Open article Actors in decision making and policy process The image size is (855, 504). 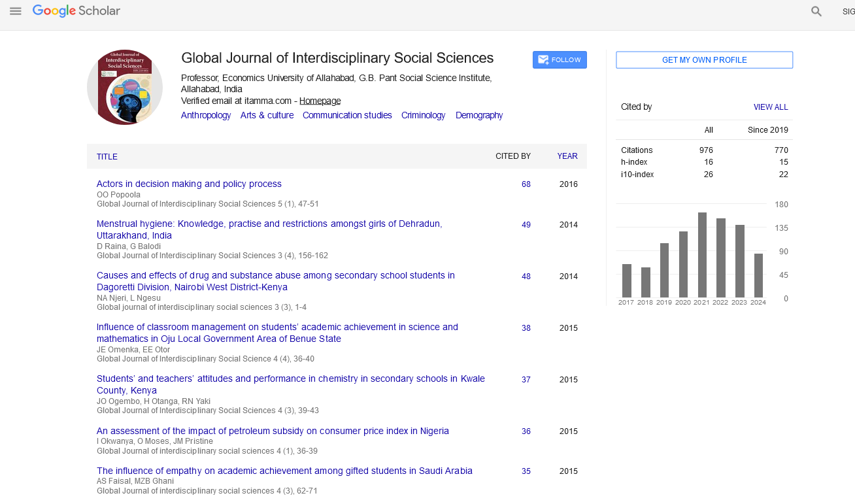pos(189,184)
